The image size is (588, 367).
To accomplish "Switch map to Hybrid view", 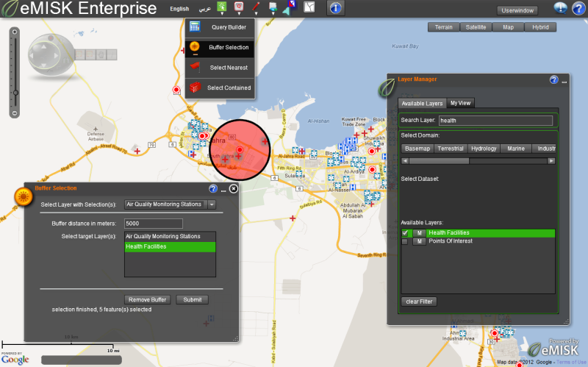I will coord(540,27).
